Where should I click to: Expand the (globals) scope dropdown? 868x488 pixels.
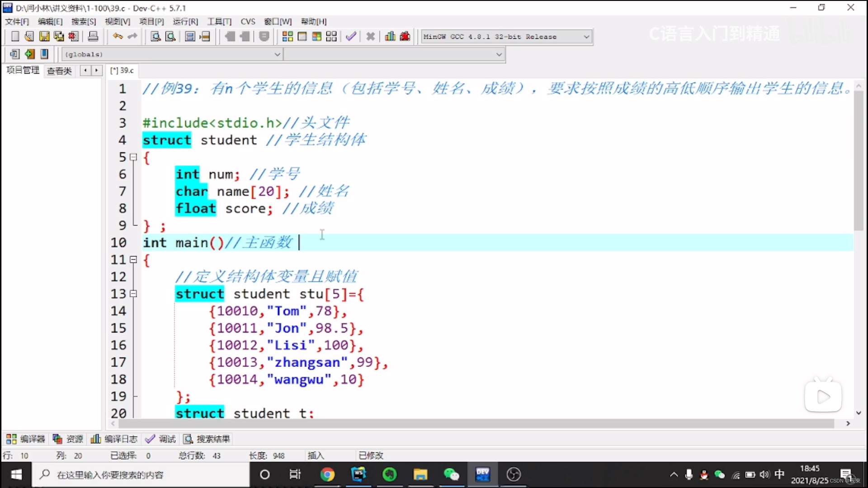tap(277, 54)
